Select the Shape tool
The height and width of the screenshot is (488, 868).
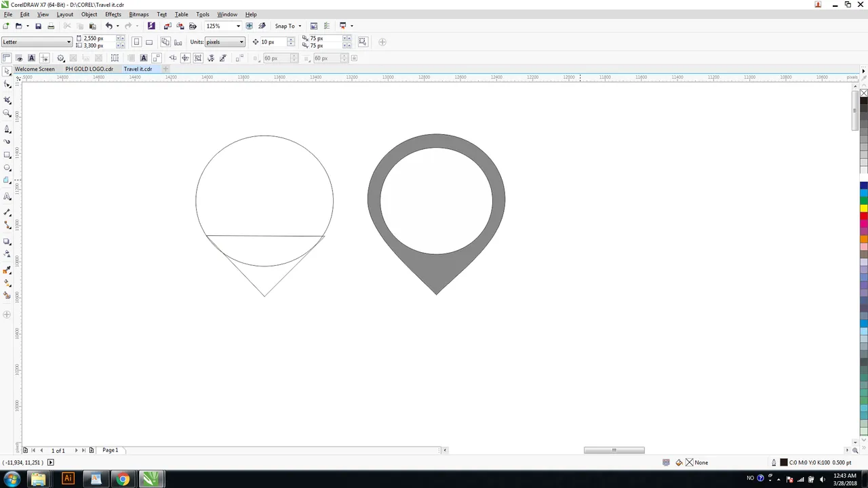coord(7,84)
